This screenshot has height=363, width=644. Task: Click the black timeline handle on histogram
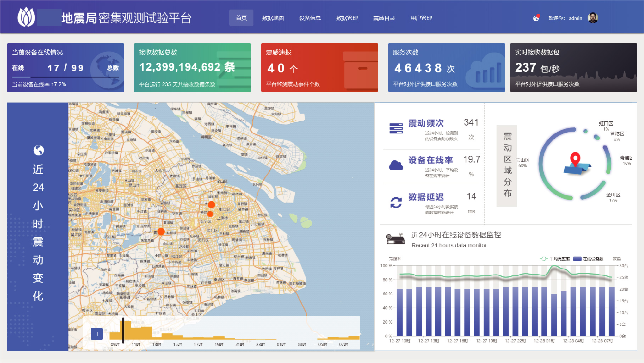click(123, 330)
